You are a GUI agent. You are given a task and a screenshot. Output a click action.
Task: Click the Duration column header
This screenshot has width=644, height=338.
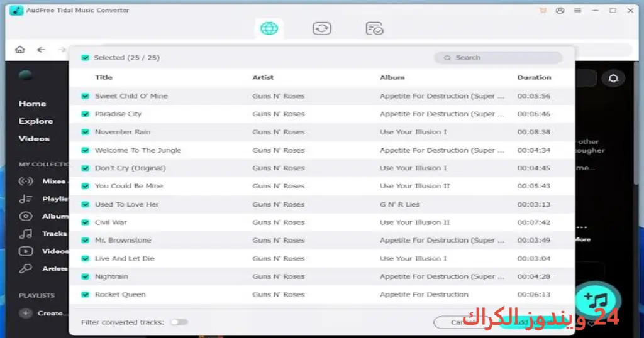click(534, 77)
